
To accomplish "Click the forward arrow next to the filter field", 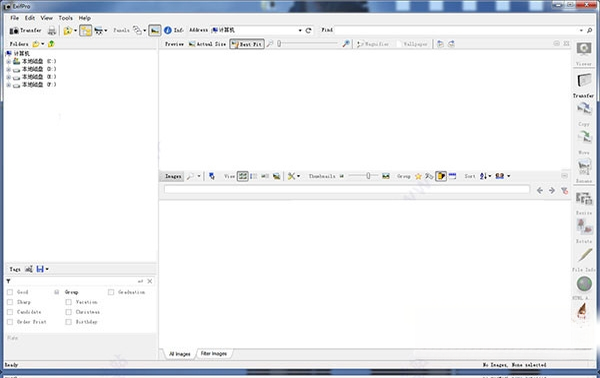I will coord(552,190).
